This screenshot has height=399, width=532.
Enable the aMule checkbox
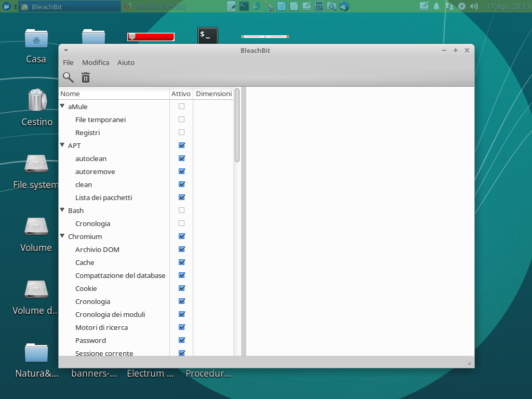coord(181,106)
